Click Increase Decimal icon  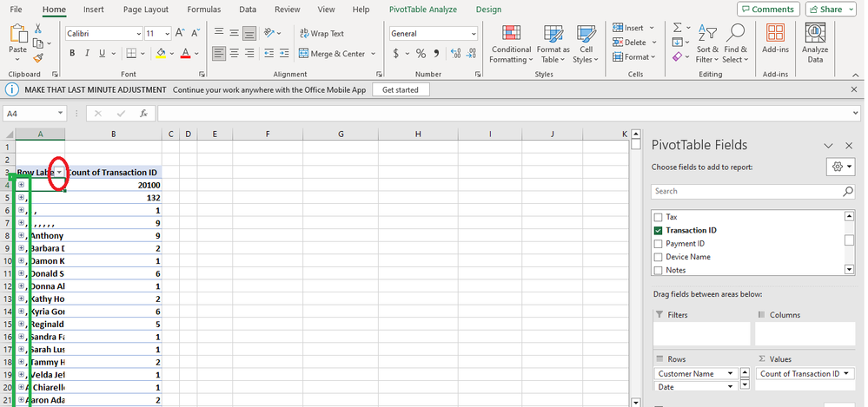[x=455, y=54]
